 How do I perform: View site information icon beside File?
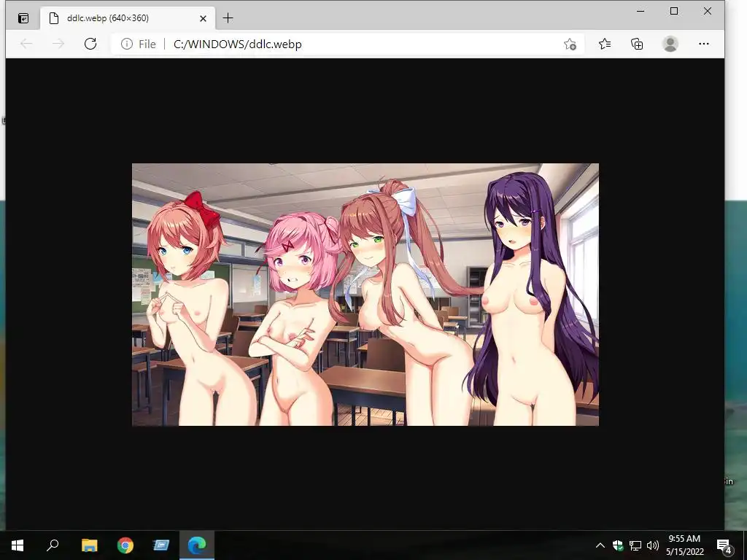pos(127,44)
